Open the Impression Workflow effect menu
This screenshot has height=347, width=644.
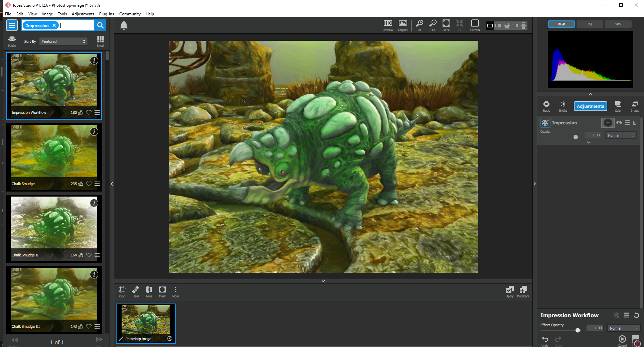tap(627, 315)
